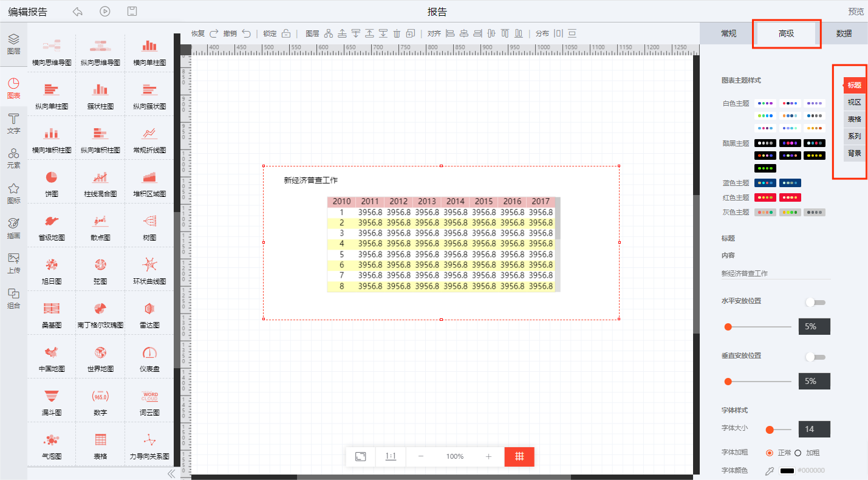Click the trash delete icon in toolbar
Screen dimensions: 868x480
tap(397, 33)
